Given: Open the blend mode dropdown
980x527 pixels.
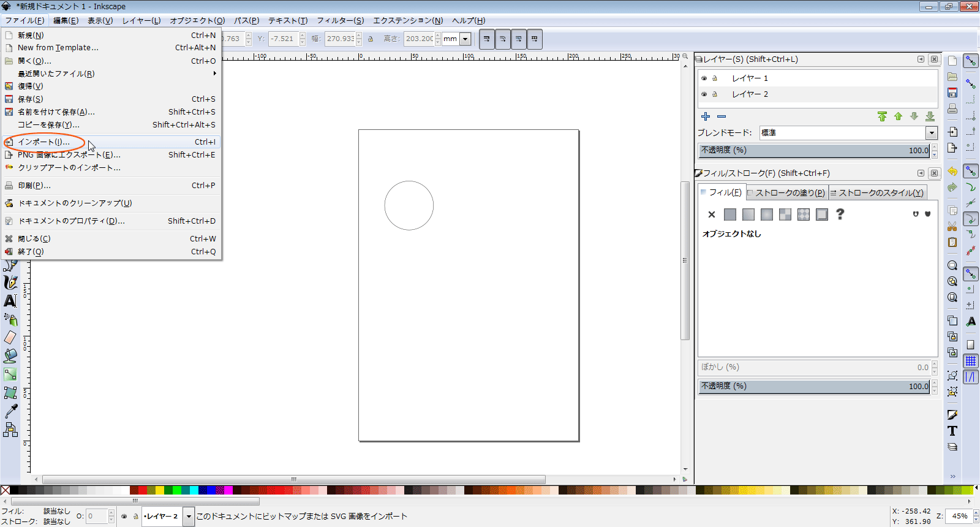Looking at the screenshot, I should coord(932,133).
